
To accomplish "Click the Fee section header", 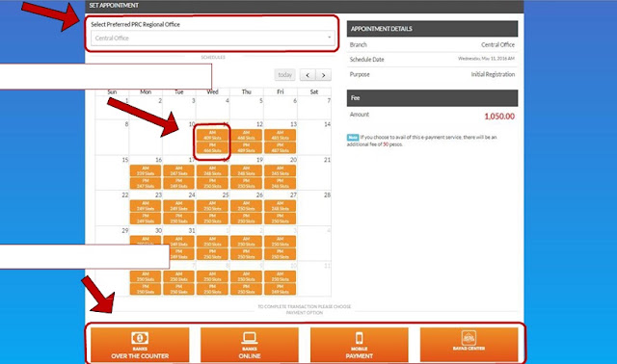I will (x=432, y=98).
